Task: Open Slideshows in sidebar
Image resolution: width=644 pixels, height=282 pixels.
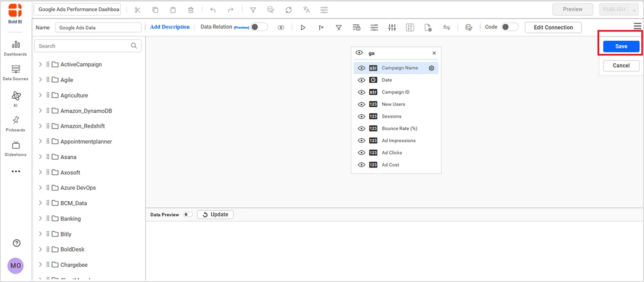Action: [x=16, y=149]
